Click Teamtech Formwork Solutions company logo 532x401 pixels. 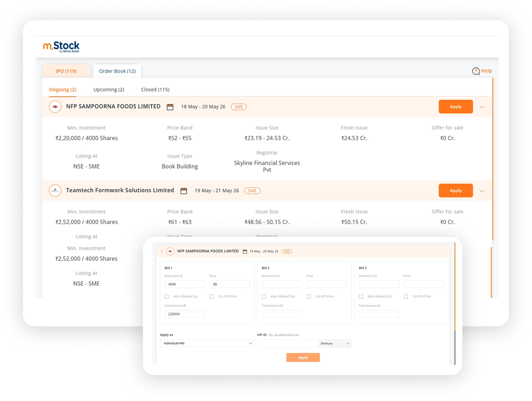point(55,190)
